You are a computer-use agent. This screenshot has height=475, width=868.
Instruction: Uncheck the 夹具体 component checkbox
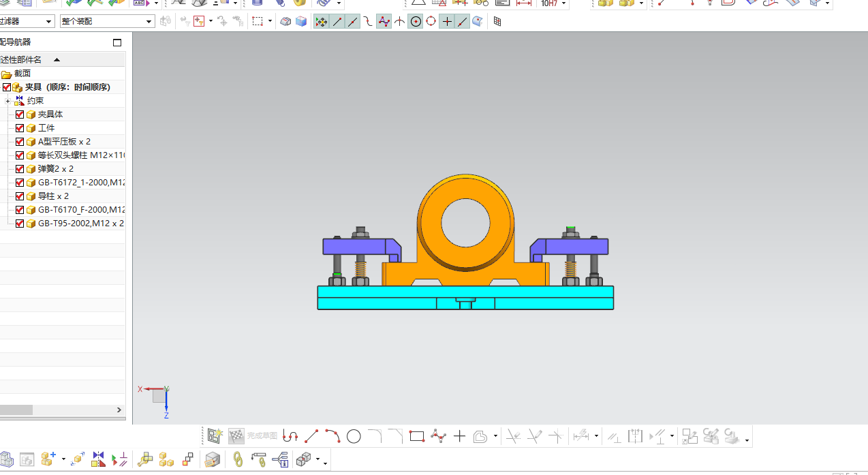(x=20, y=114)
